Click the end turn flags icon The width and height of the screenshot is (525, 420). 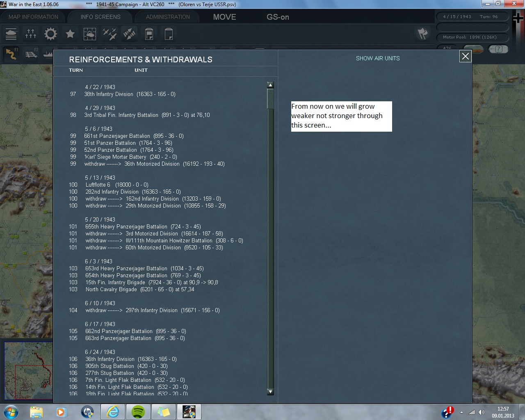[x=422, y=34]
